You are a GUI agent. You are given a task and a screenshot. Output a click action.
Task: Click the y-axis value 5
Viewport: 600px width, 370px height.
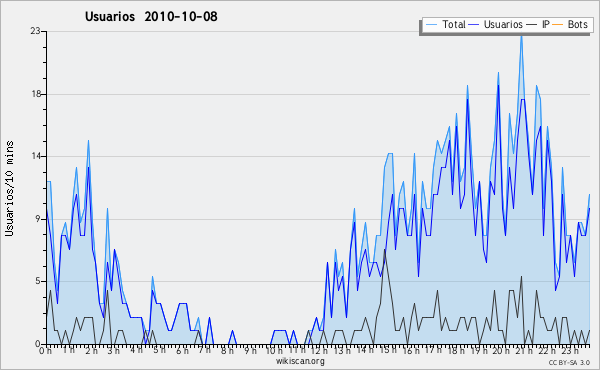[x=38, y=281]
